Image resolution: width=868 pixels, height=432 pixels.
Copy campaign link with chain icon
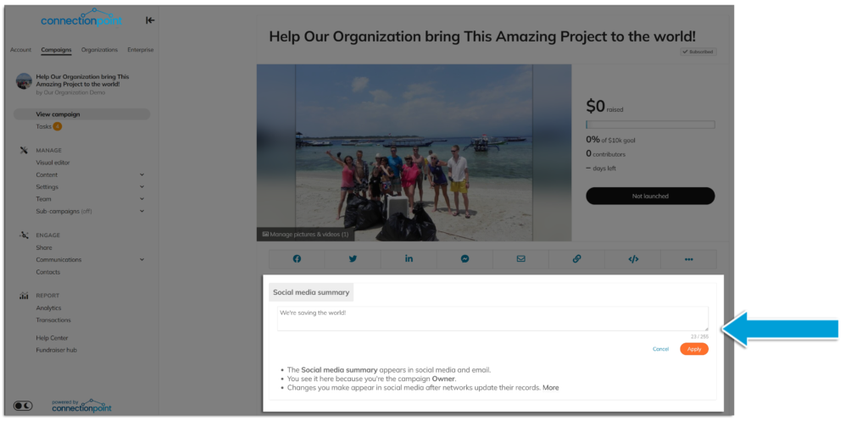pyautogui.click(x=576, y=259)
